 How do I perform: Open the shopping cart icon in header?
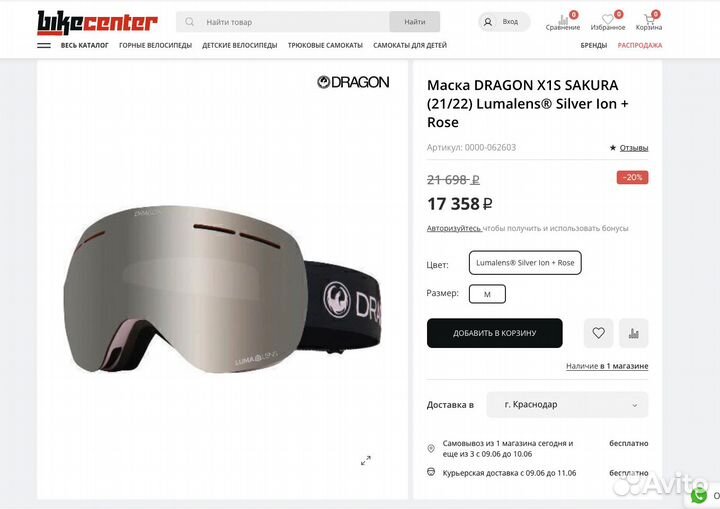click(649, 19)
